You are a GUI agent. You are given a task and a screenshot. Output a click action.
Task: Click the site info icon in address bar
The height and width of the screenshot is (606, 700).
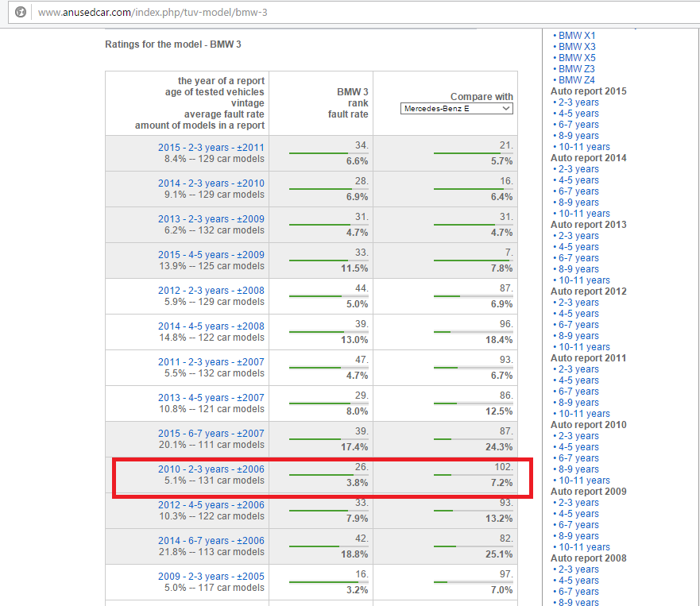(21, 13)
